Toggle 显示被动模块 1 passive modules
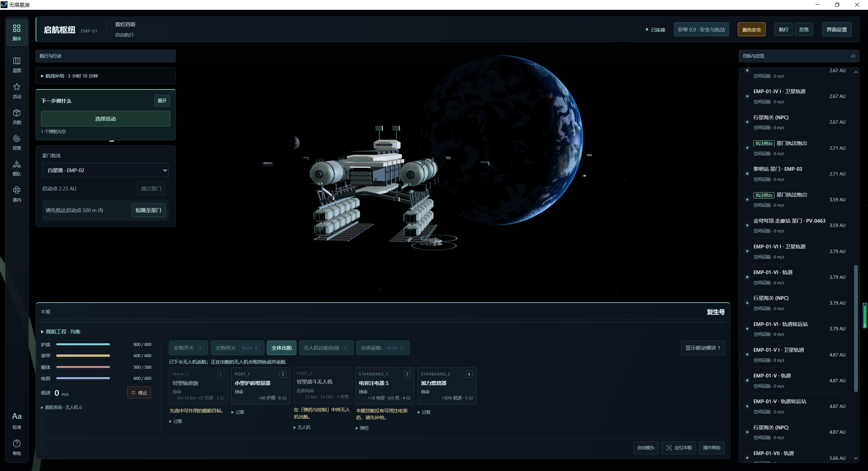 [703, 348]
